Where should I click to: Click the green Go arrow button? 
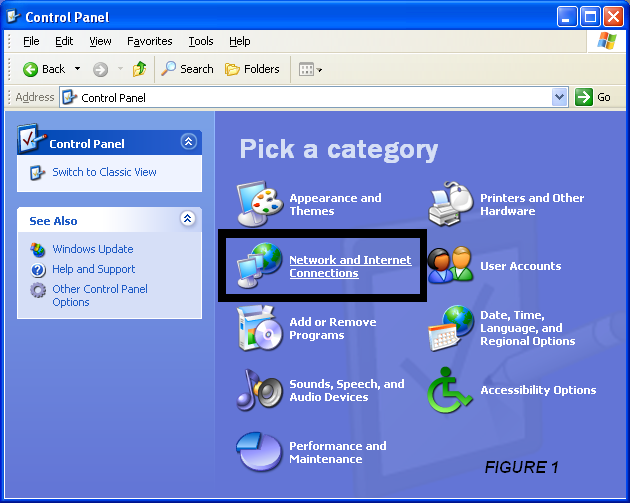584,97
